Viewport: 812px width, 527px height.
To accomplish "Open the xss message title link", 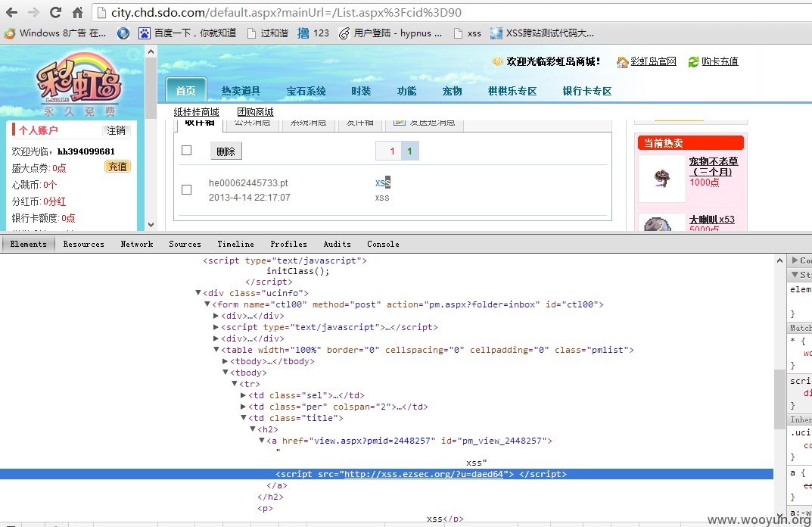I will tap(383, 182).
